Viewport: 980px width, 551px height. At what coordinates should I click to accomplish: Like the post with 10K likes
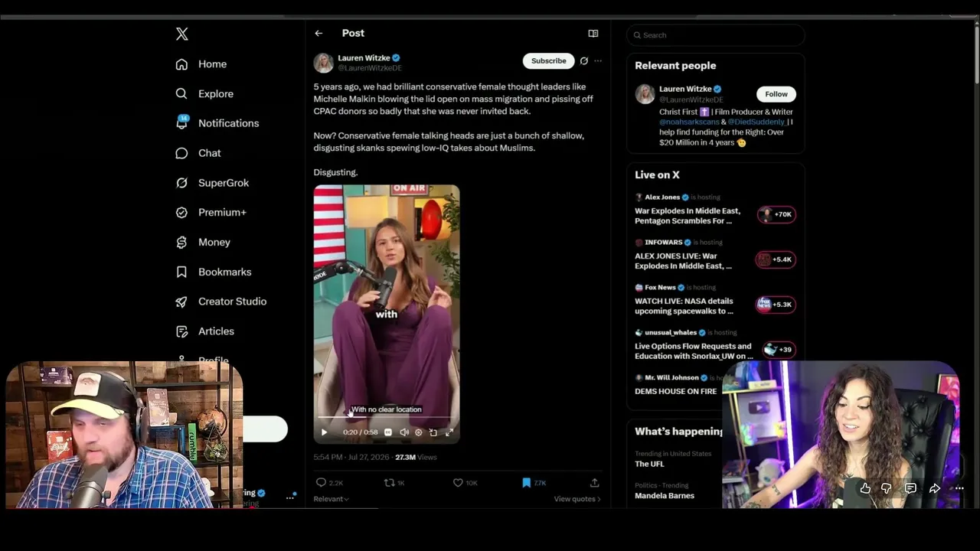click(x=465, y=483)
